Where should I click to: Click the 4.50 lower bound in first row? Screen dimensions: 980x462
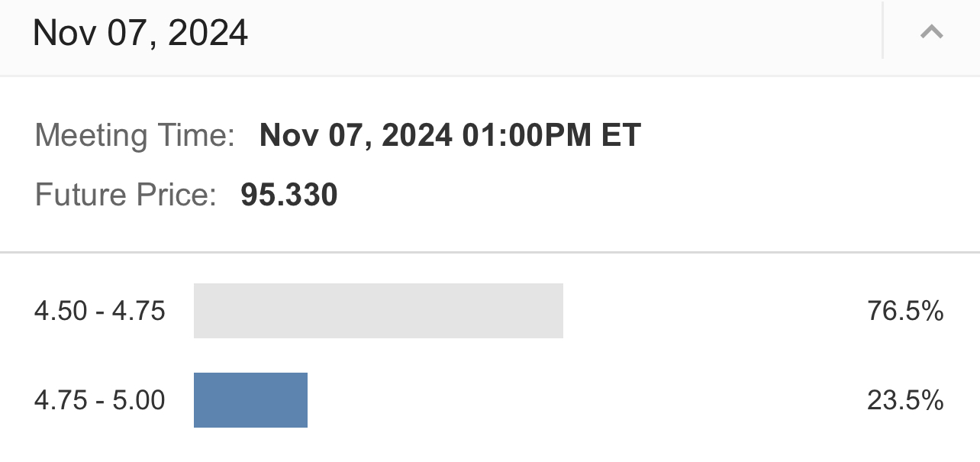click(x=60, y=312)
